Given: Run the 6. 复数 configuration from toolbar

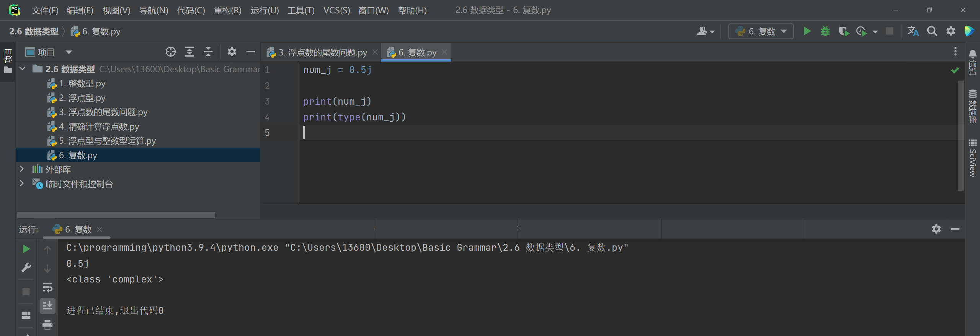Looking at the screenshot, I should click(x=807, y=31).
